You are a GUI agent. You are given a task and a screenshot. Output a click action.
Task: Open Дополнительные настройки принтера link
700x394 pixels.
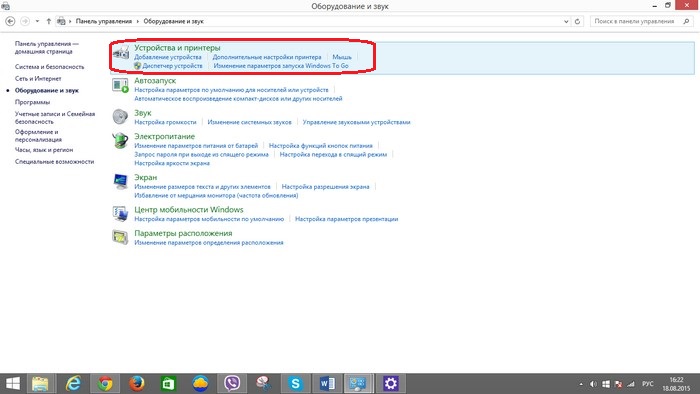[x=267, y=57]
